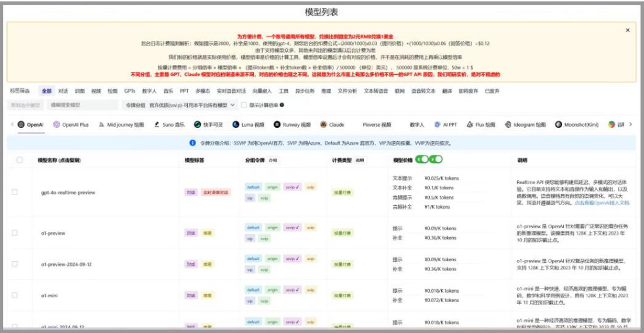Filter models by the 文本转语音 tag
Screen dimensions: 644x333
point(376,91)
